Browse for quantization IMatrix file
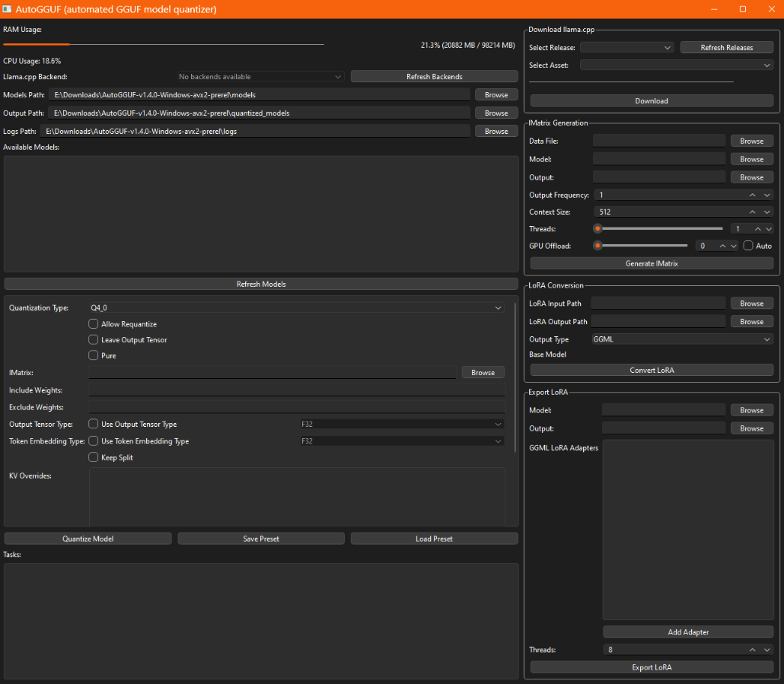The height and width of the screenshot is (684, 784). tap(483, 373)
